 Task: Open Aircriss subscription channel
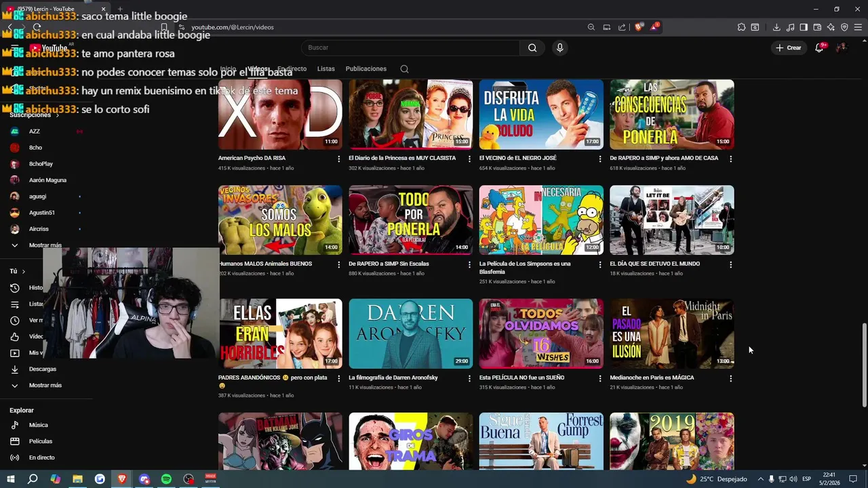[39, 229]
